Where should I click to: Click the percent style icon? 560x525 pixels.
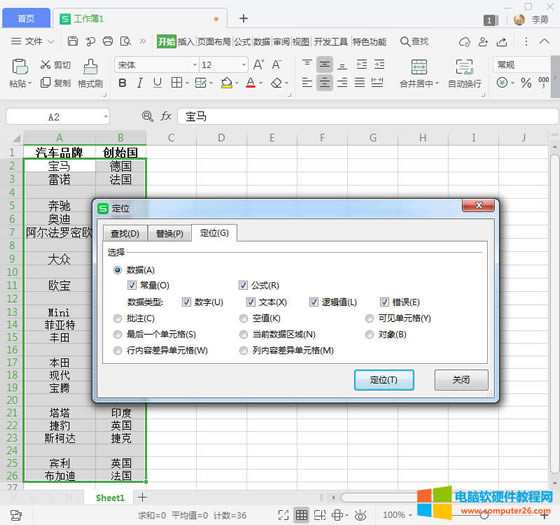(526, 83)
